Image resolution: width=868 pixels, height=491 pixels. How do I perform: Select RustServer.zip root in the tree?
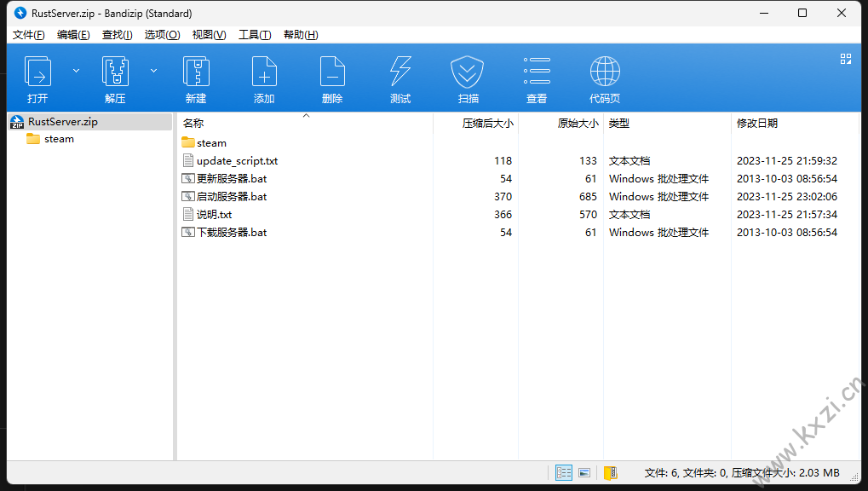tap(62, 121)
